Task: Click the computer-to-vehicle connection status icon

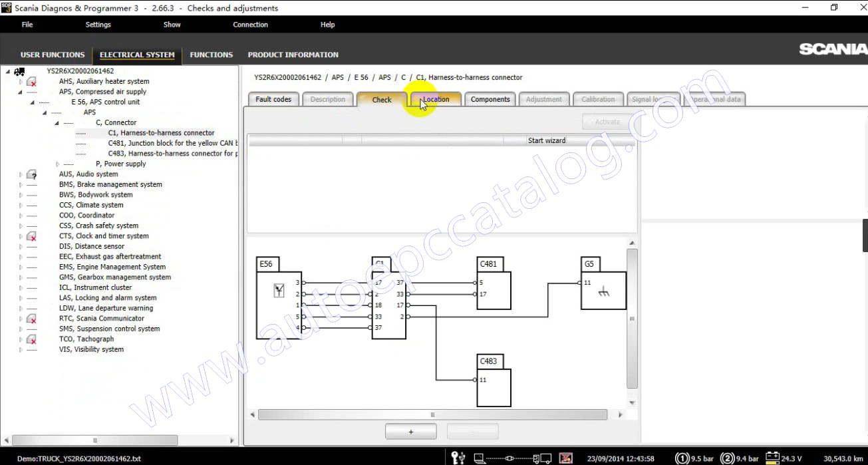Action: tap(512, 458)
